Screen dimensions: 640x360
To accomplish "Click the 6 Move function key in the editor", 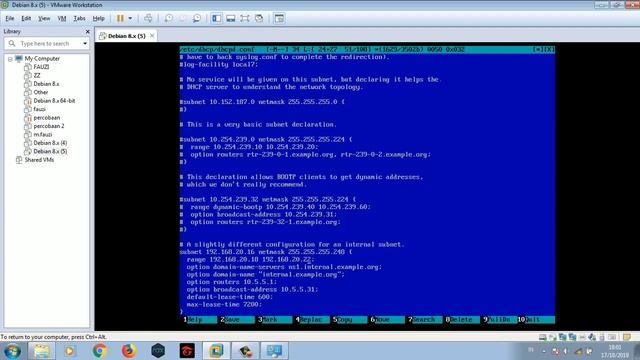I will [386, 320].
